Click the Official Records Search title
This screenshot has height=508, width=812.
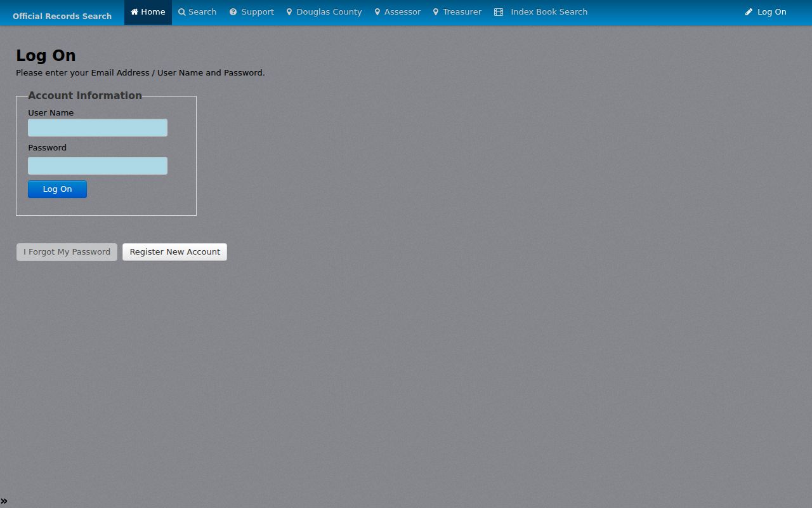point(62,16)
